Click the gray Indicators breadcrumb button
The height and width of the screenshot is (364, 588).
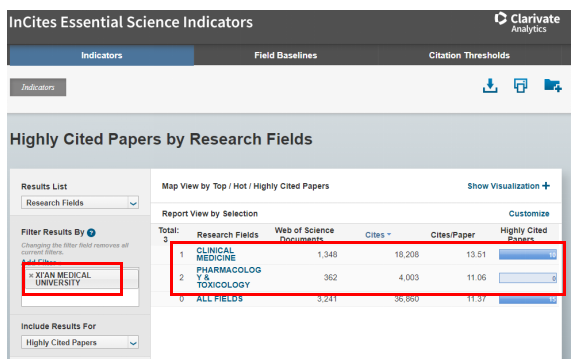coord(38,87)
